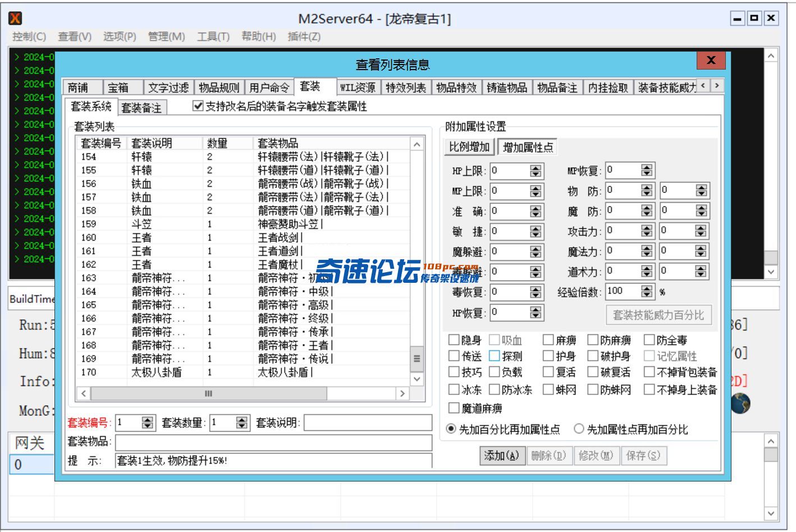
Task: Select row 162 王者魔杖
Action: coord(242,264)
